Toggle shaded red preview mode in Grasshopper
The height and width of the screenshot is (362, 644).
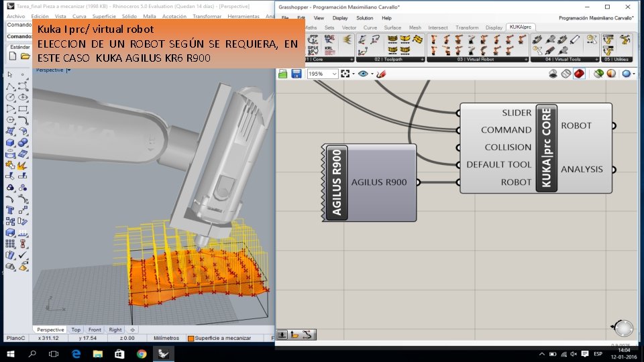[579, 74]
